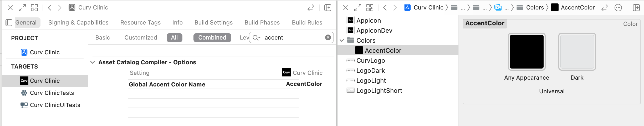Image resolution: width=644 pixels, height=126 pixels.
Task: Clear the accent search filter
Action: 328,37
